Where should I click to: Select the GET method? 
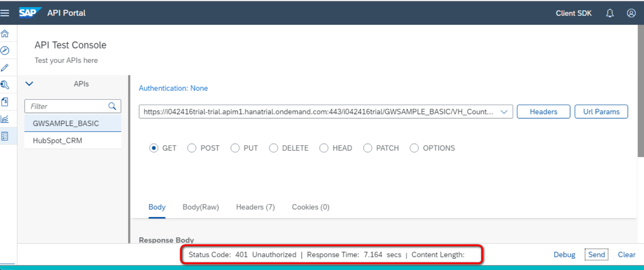pos(154,148)
